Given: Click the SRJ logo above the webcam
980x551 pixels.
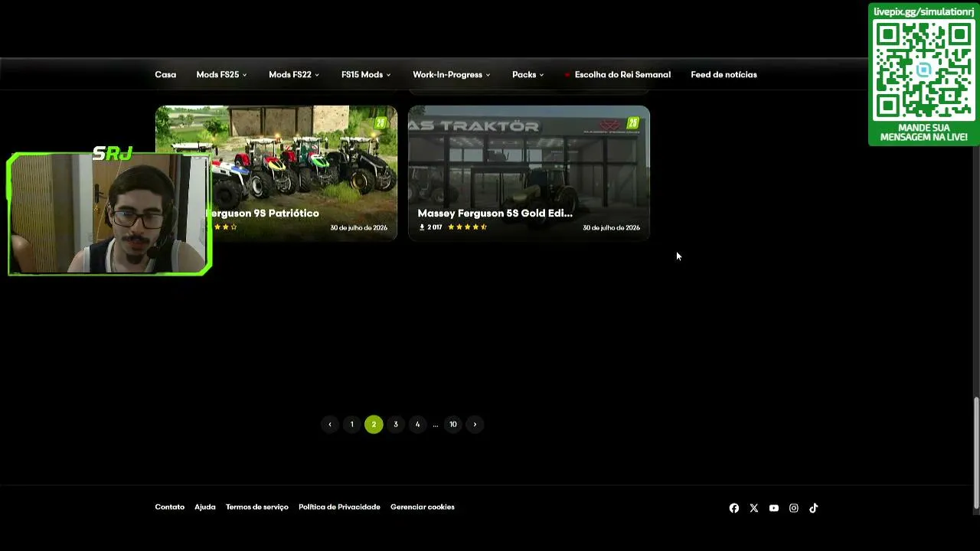Looking at the screenshot, I should 113,154.
